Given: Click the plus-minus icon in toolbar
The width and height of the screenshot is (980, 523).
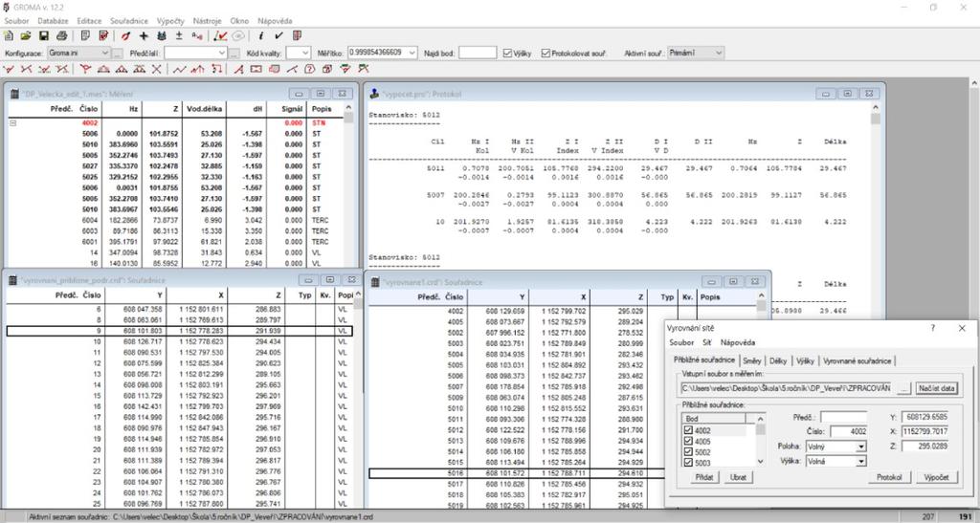Looking at the screenshot, I should 179,36.
